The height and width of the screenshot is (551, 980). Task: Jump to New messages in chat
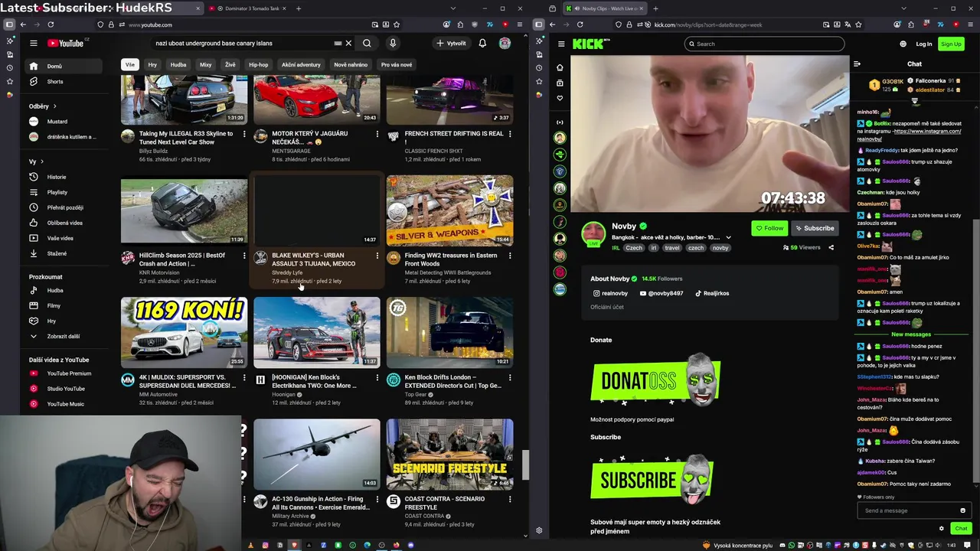pos(911,334)
